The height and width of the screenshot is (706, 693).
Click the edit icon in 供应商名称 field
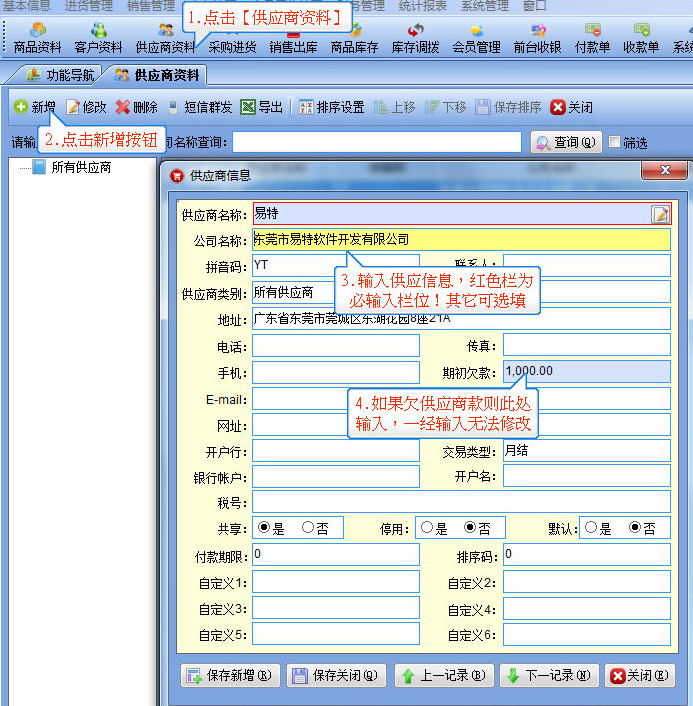pos(660,214)
